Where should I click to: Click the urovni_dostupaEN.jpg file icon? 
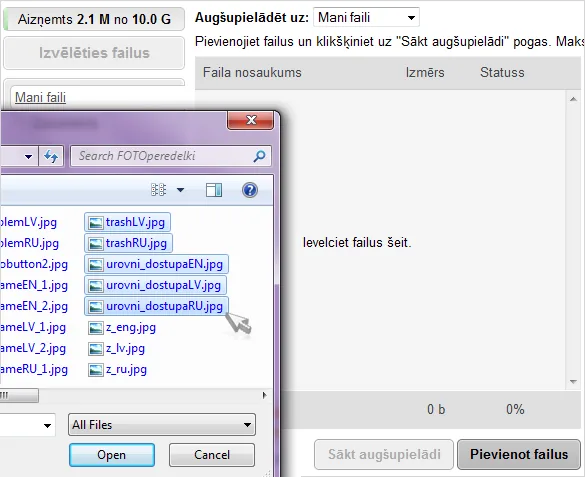[96, 264]
